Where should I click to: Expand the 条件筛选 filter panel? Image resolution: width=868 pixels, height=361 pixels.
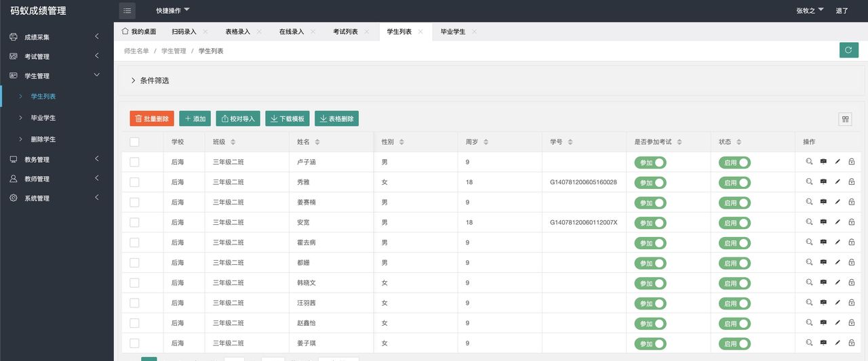pyautogui.click(x=149, y=81)
